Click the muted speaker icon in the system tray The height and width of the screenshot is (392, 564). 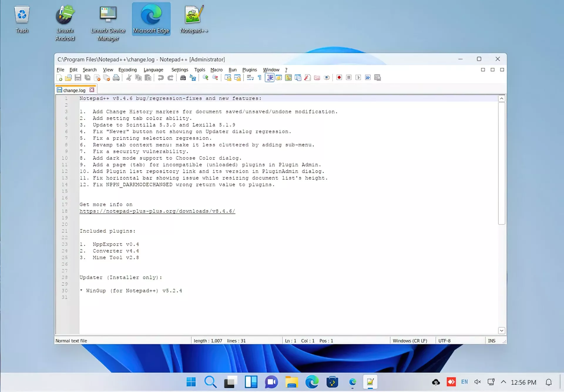pyautogui.click(x=478, y=382)
